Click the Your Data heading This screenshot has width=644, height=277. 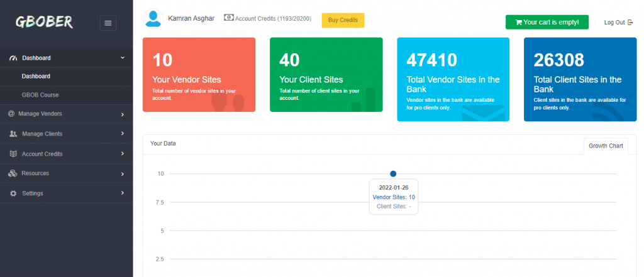tap(163, 144)
